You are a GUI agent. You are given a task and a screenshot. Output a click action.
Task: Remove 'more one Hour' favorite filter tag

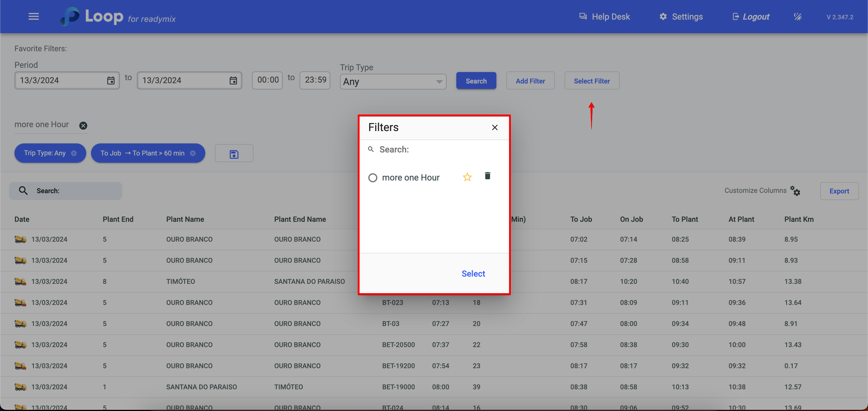(x=83, y=125)
